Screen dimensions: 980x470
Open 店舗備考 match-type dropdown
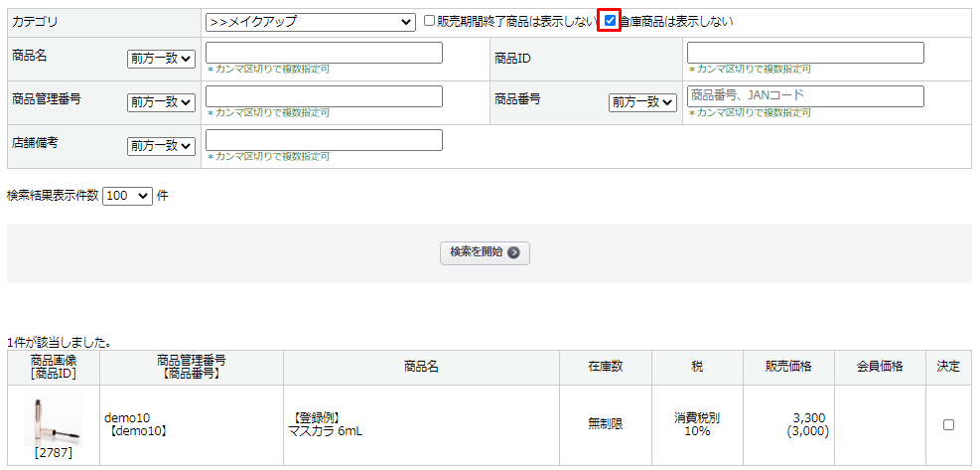[x=161, y=146]
